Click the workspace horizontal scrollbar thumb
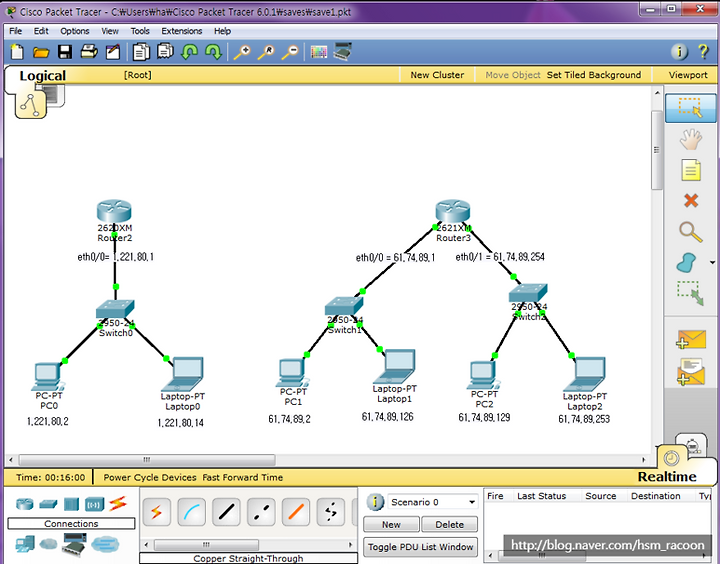 click(147, 459)
